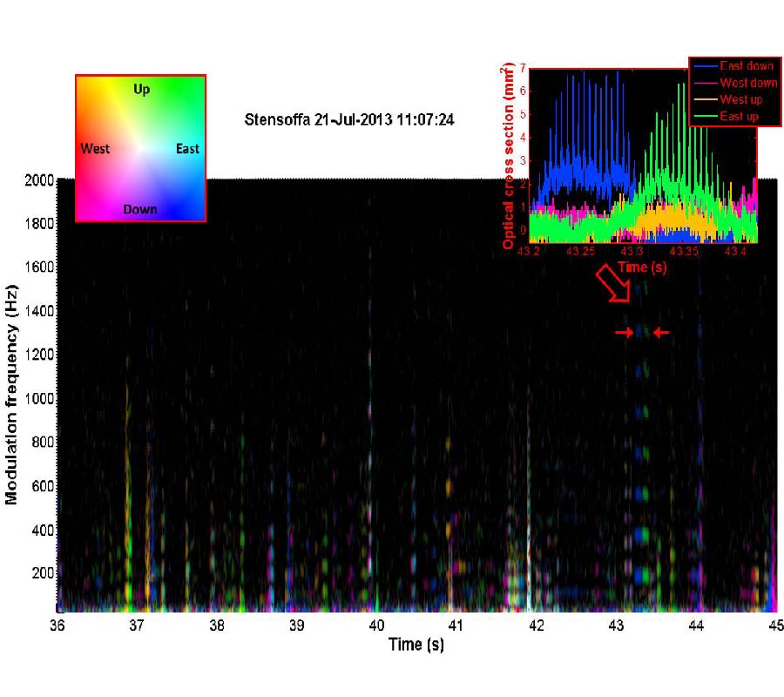Click the small left-pointing red arrow
Image resolution: width=784 pixels, height=697 pixels.
click(x=661, y=332)
